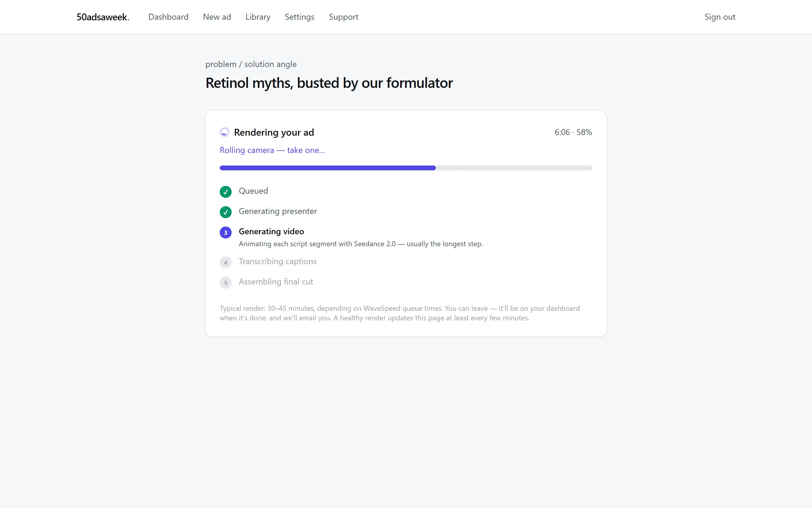Open the 50adsaweek home logo
Viewport: 812px width, 508px height.
coord(103,17)
